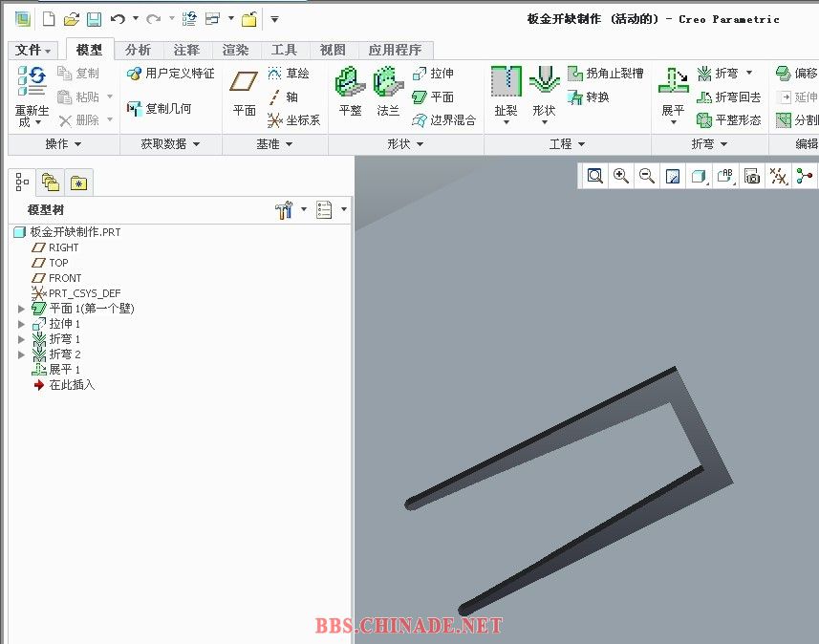Click the 重新生成 (Regenerate) ribbon button
The width and height of the screenshot is (819, 644).
32,96
